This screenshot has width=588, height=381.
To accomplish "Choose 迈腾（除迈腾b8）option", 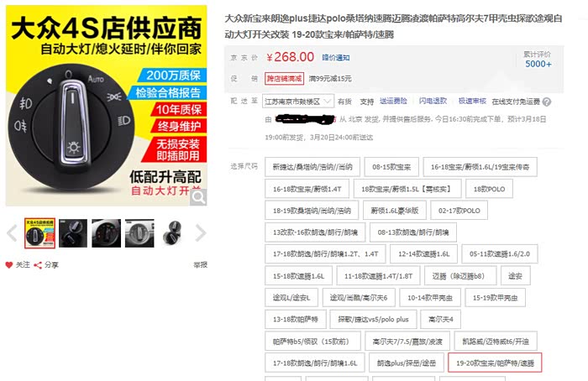I will (460, 276).
